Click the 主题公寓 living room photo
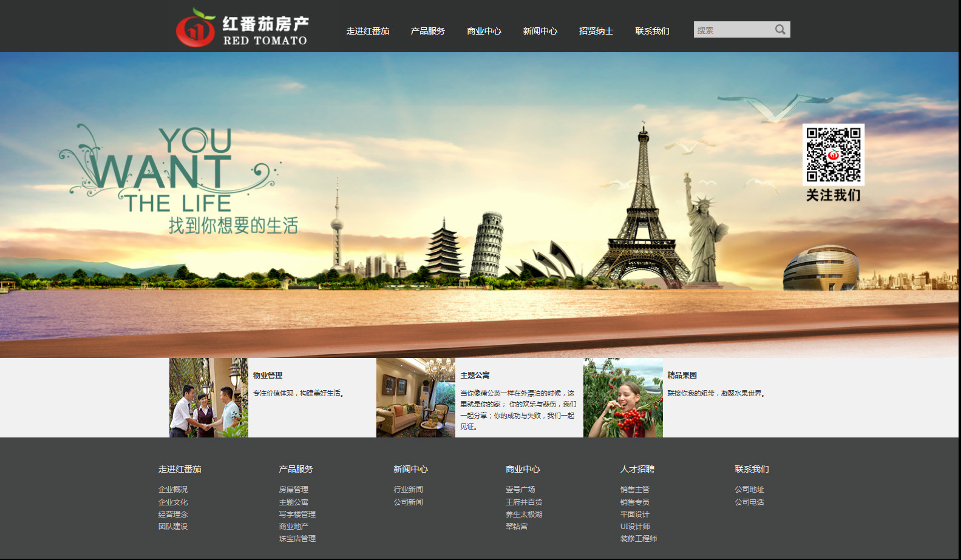Image resolution: width=961 pixels, height=560 pixels. [416, 397]
